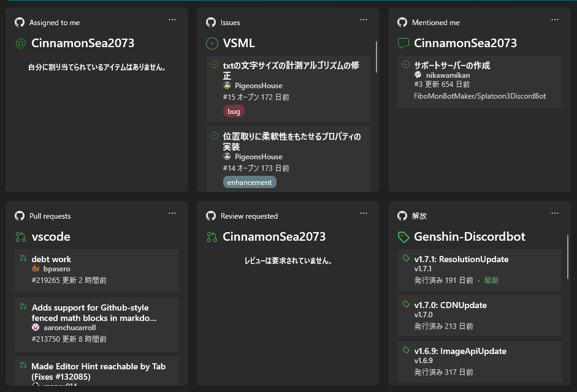
Task: Click the '#219265 更新 2 時間前' text
Action: pos(69,280)
